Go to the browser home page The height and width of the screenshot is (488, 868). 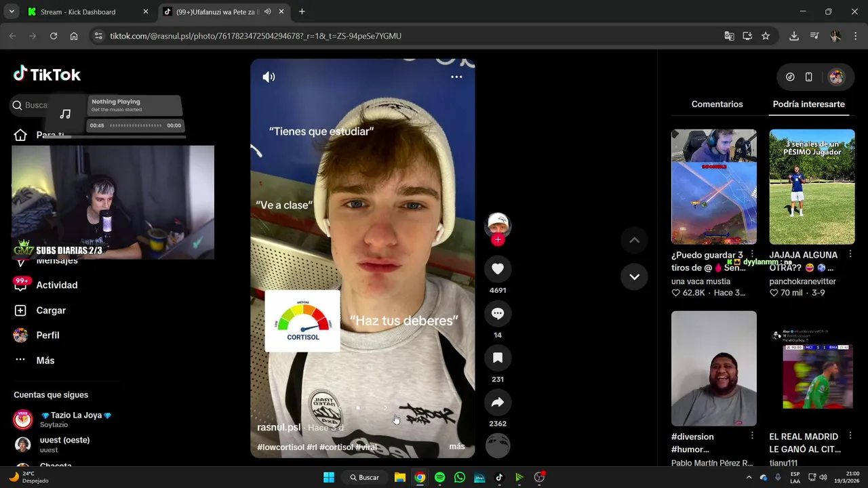74,36
